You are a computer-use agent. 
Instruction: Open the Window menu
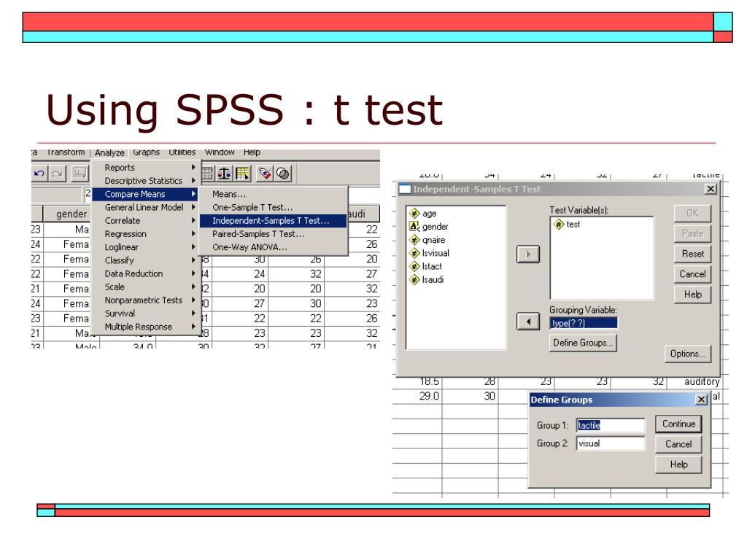[x=220, y=152]
